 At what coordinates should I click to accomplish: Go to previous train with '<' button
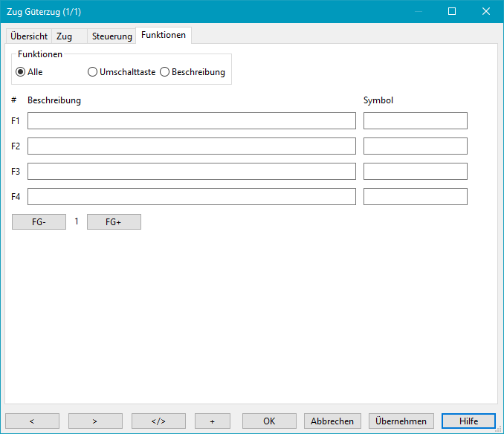(x=31, y=421)
